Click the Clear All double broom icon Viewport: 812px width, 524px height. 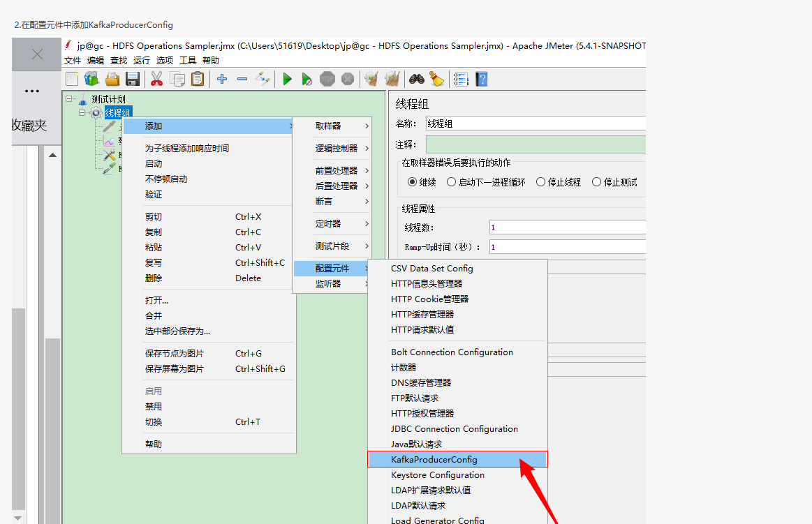pos(392,79)
